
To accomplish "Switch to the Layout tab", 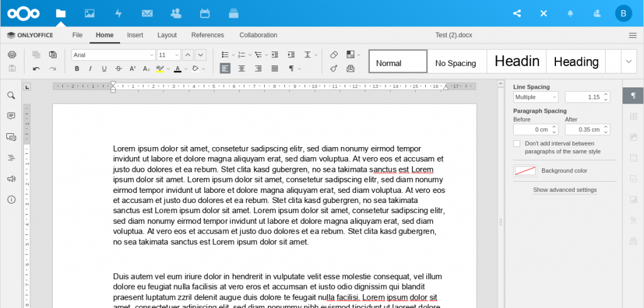I will (167, 35).
